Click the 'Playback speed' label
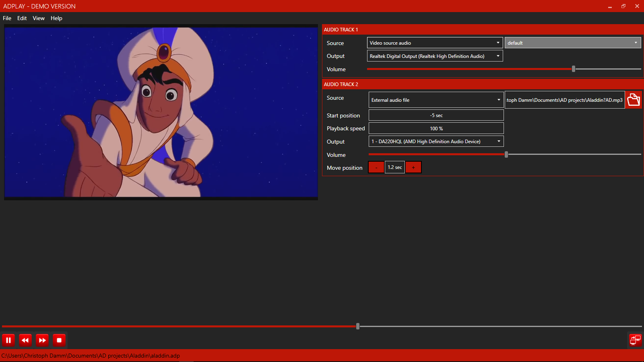Image resolution: width=644 pixels, height=362 pixels. pos(346,128)
